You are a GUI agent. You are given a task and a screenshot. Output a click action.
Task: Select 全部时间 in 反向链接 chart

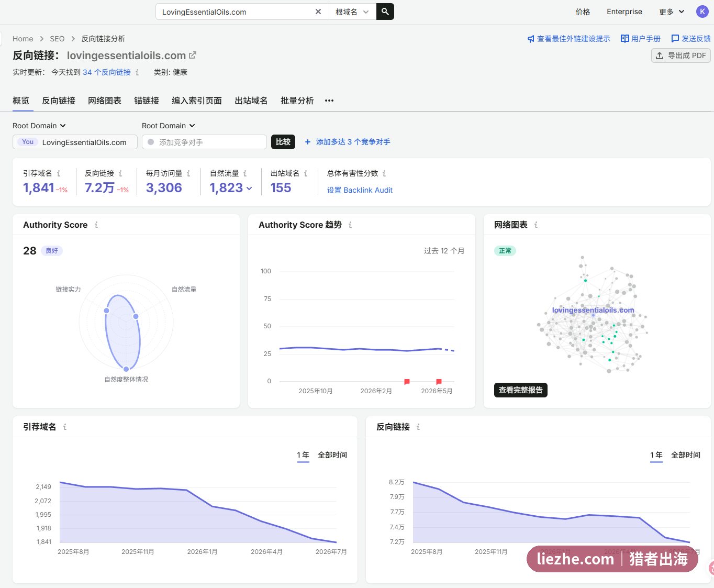click(x=686, y=455)
